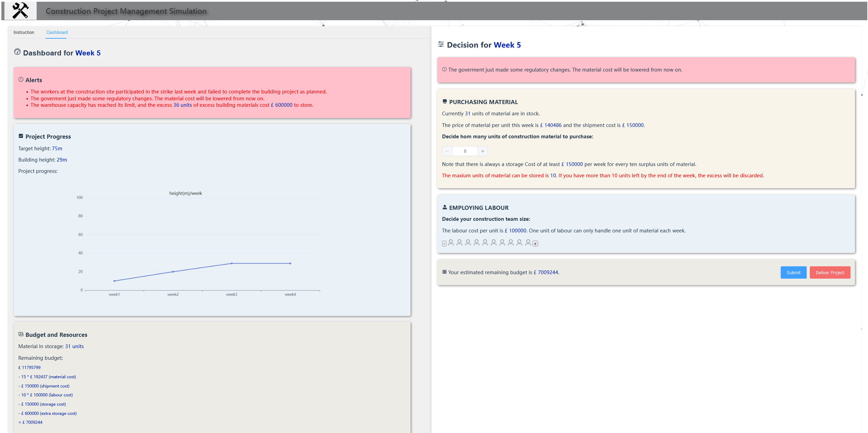Decrease material purchase quantity with minus

(x=447, y=151)
